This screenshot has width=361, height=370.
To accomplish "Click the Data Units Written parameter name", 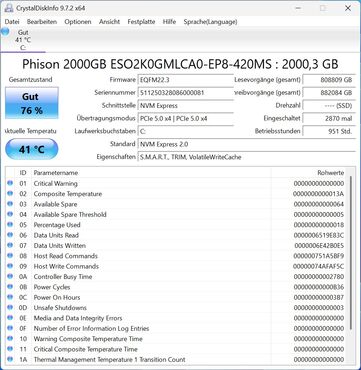I will click(60, 245).
